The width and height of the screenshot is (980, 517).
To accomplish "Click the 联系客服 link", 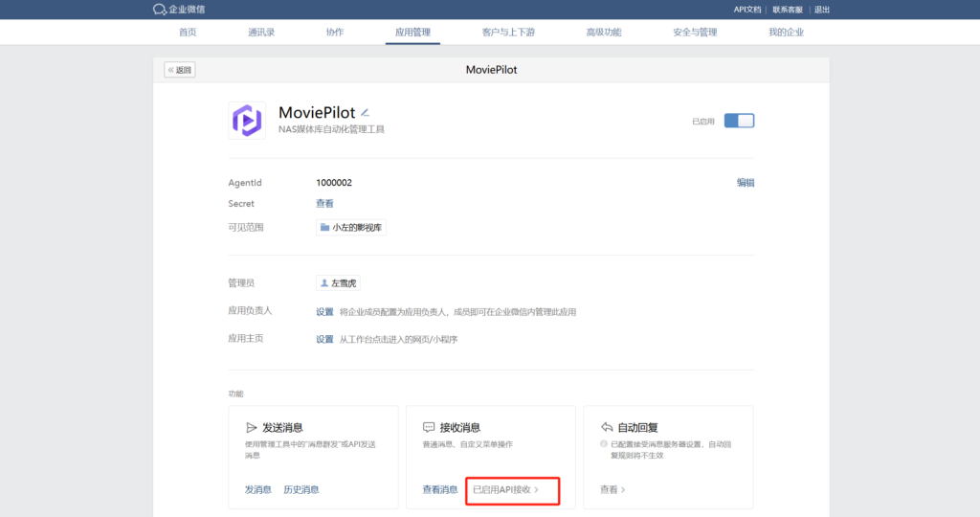I will click(x=788, y=10).
